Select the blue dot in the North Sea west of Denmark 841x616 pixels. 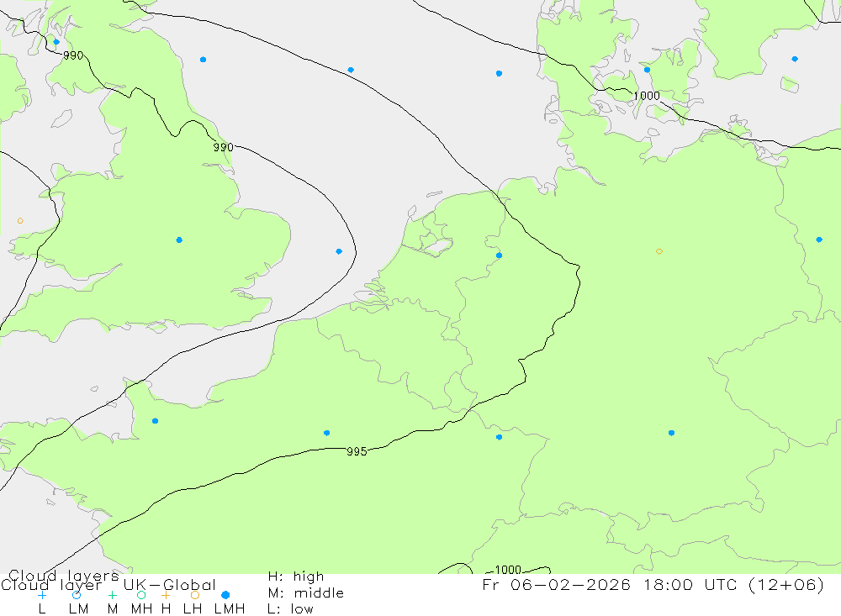click(499, 73)
